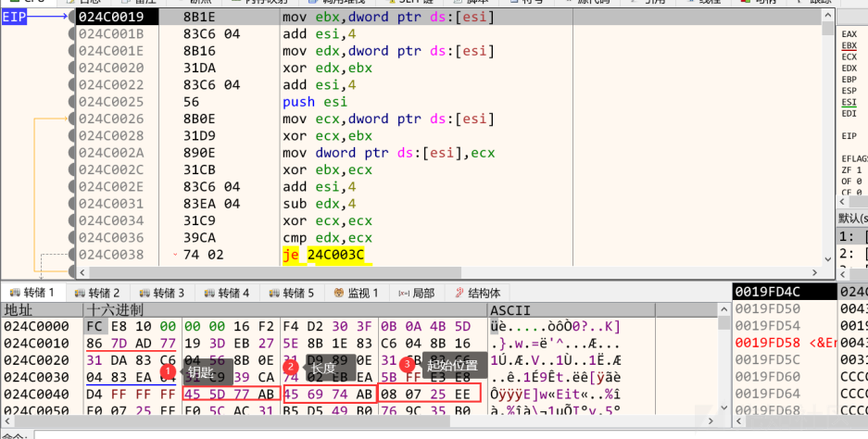Toggle breakpoint bullet beside 024C0022
Screen dimensions: 868x439
(71, 85)
